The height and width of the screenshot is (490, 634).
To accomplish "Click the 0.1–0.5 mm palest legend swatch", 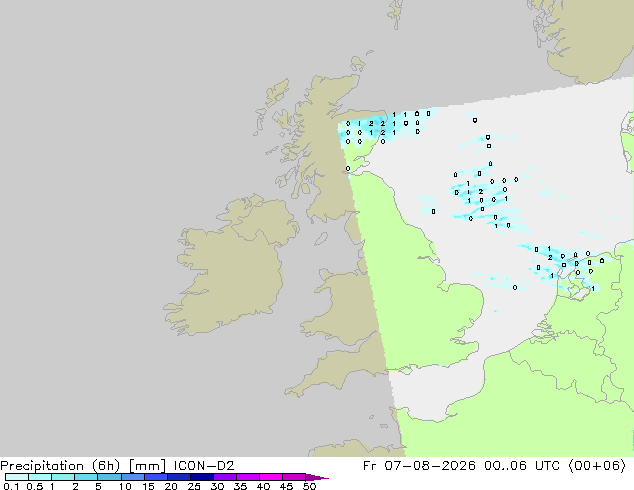I will [x=17, y=477].
